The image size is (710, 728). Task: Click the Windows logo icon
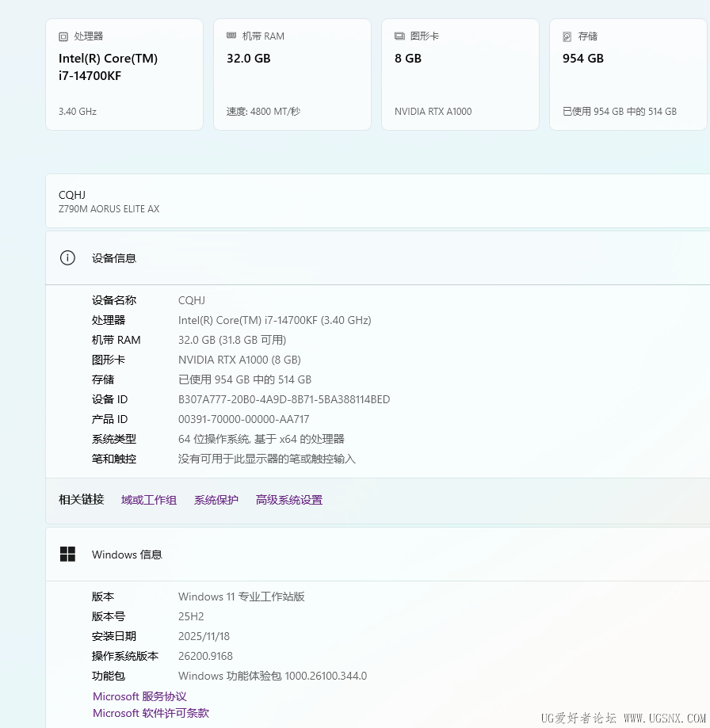click(68, 554)
